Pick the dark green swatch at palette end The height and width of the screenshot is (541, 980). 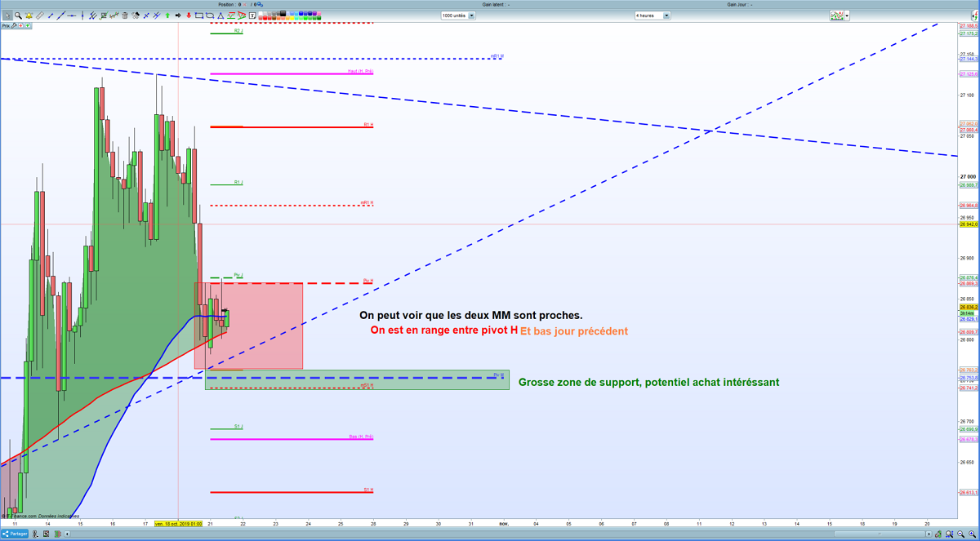pyautogui.click(x=319, y=18)
